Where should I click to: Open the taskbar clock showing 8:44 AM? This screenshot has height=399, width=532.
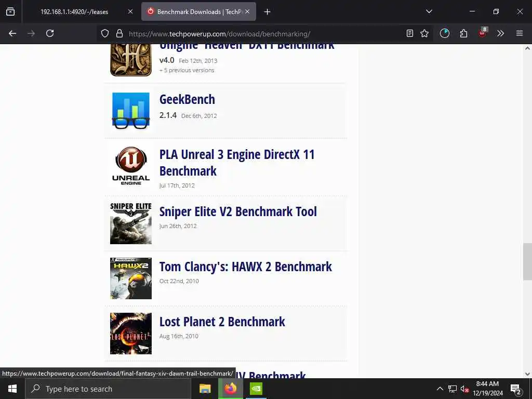(487, 389)
